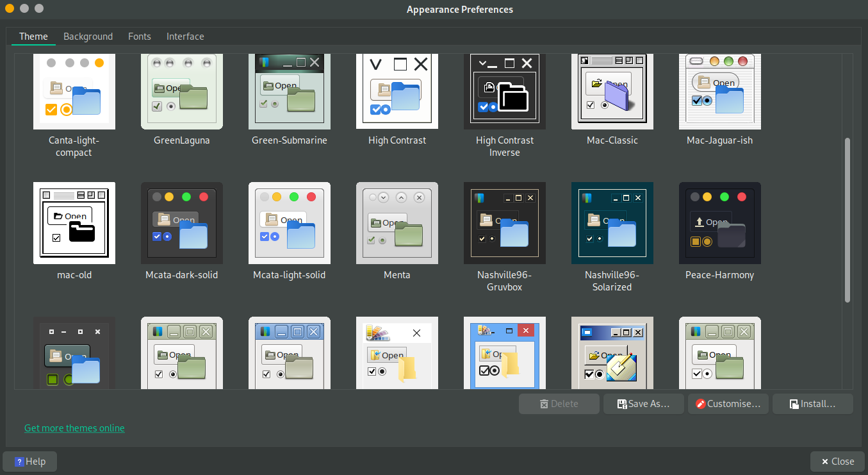Choose the Nashville96-Solarized theme preview

612,223
